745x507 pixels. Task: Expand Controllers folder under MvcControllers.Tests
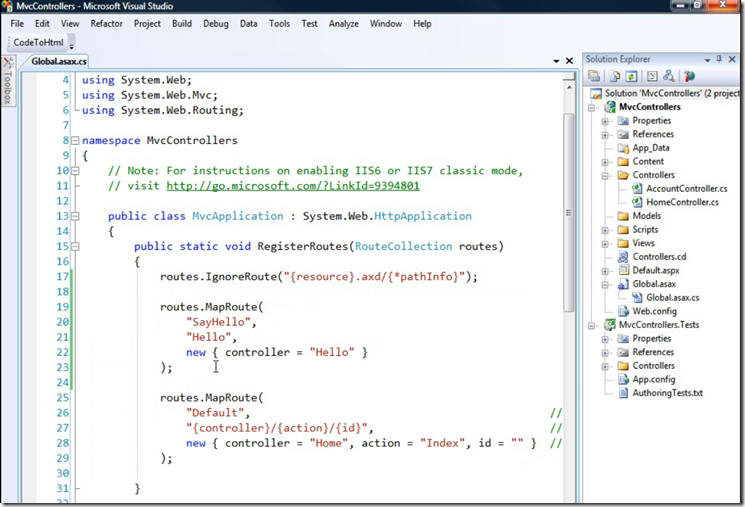605,367
